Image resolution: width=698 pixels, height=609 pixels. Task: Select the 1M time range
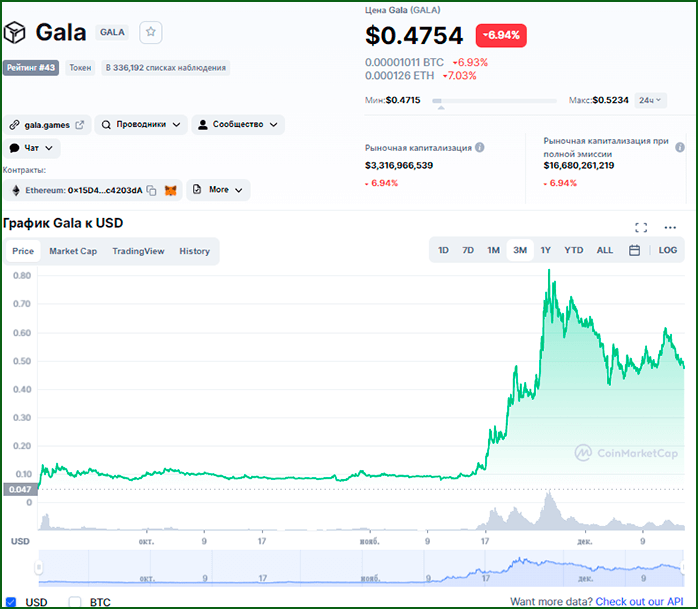pyautogui.click(x=493, y=250)
